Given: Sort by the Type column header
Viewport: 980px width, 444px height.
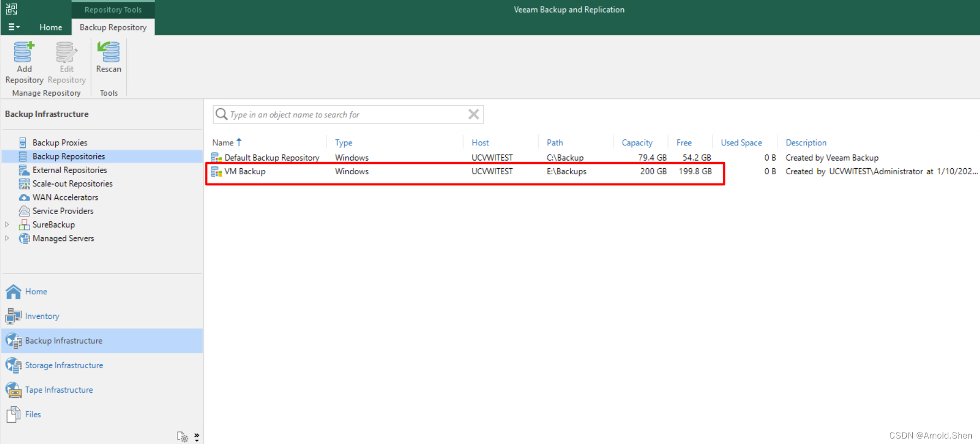Looking at the screenshot, I should click(x=344, y=143).
